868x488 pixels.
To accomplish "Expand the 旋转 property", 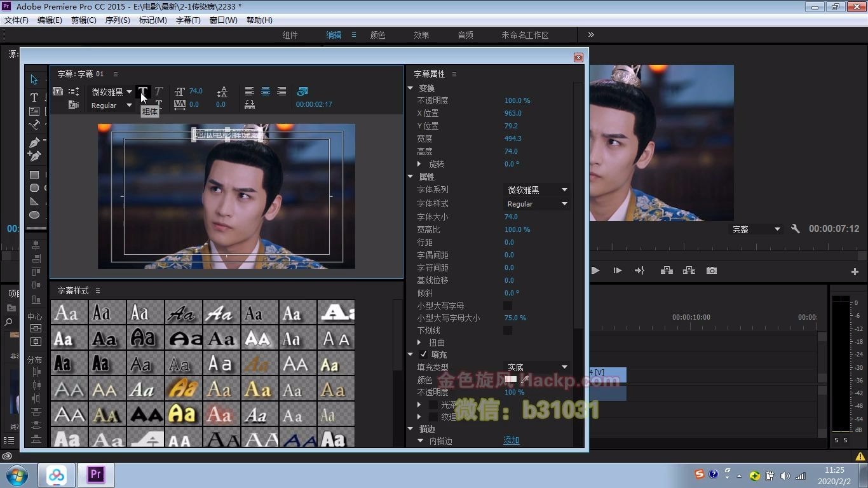I will pyautogui.click(x=419, y=164).
